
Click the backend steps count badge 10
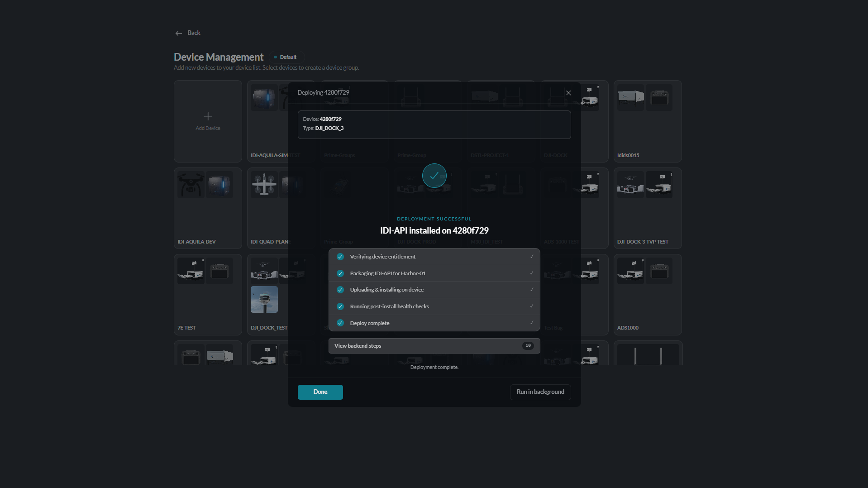[x=528, y=346]
